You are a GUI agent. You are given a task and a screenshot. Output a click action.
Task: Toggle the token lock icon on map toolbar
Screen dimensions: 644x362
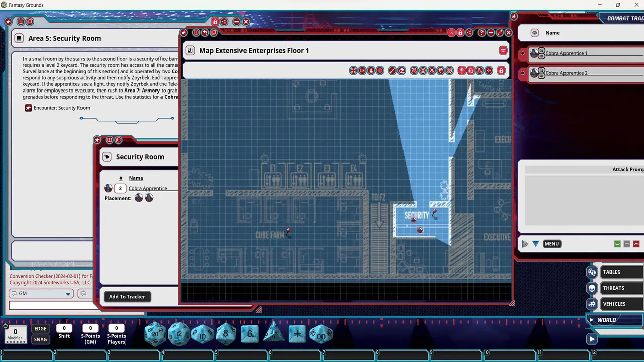click(471, 71)
